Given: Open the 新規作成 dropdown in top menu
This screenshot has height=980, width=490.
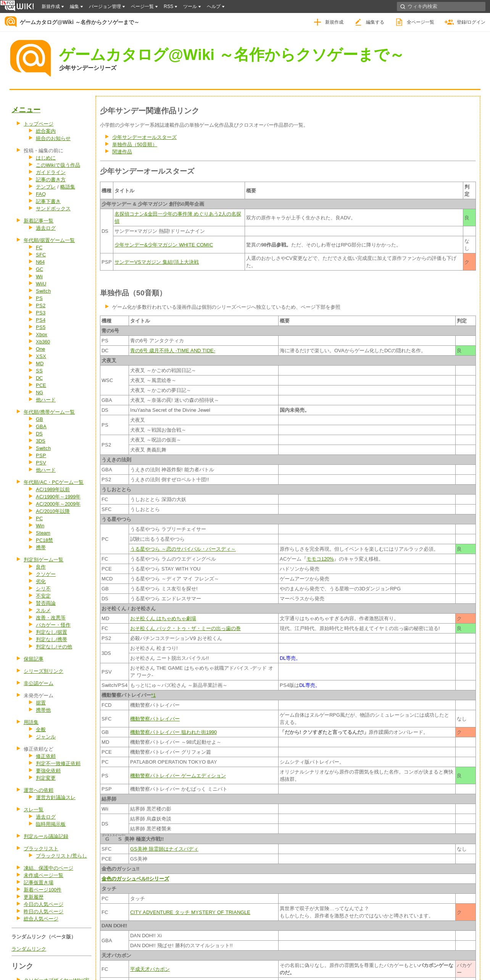Looking at the screenshot, I should point(52,6).
